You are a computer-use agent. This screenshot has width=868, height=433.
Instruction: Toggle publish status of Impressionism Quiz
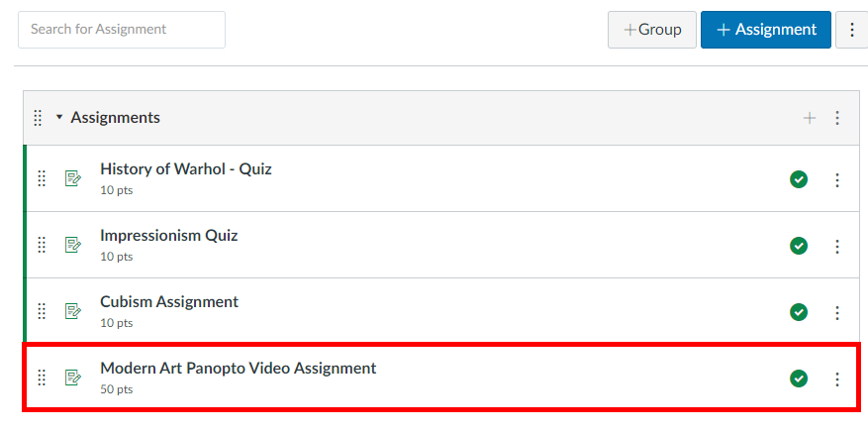point(799,246)
